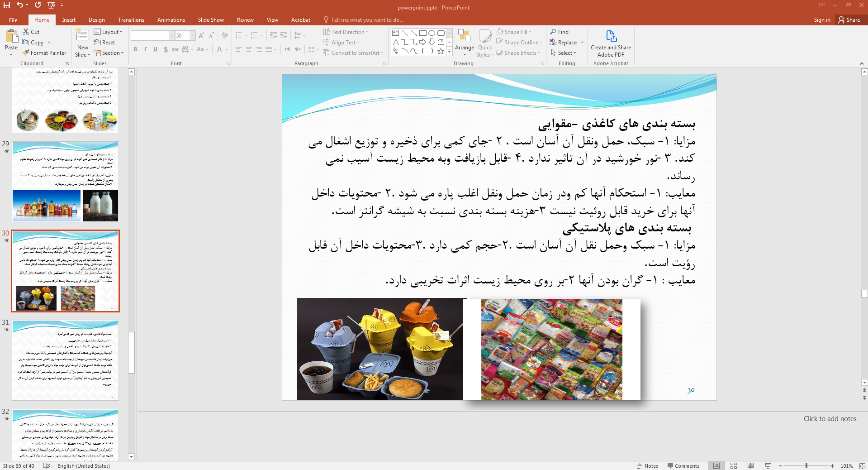Click Sign in link
This screenshot has height=470, width=868.
(x=822, y=20)
